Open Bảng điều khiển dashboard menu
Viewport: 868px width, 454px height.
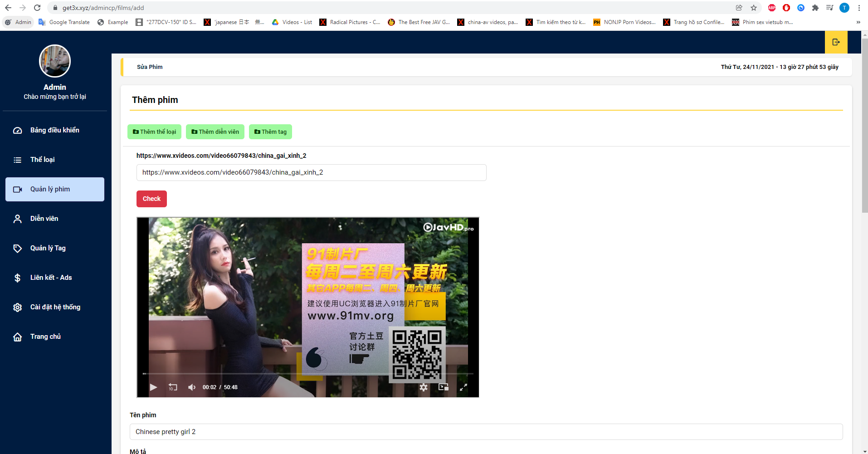coord(54,130)
